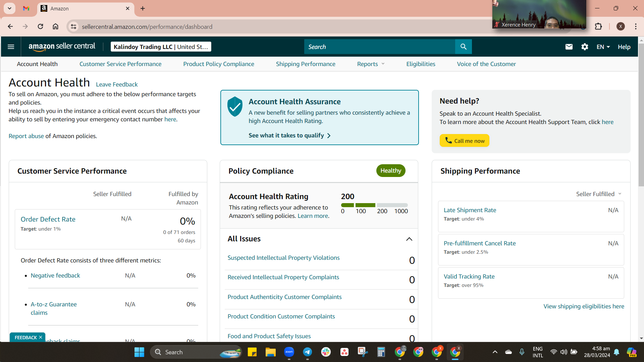Click the browser address bar
This screenshot has width=644, height=362.
[282, 26]
